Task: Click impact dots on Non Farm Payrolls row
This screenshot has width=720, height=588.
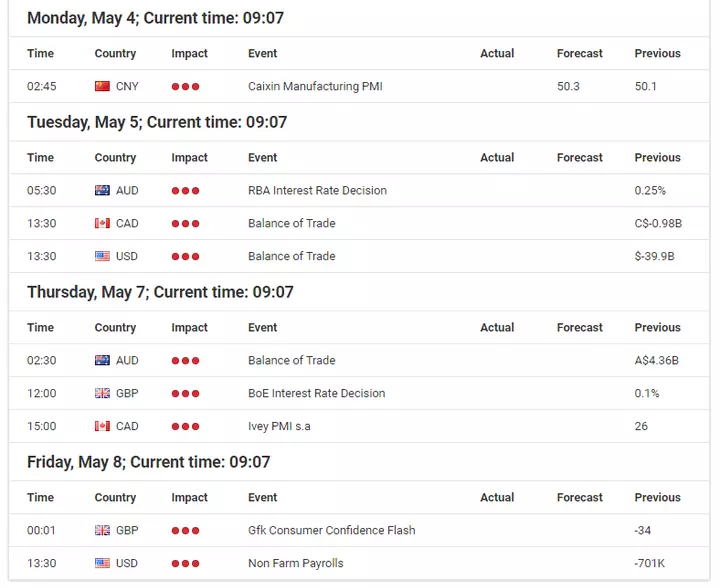Action: (x=186, y=563)
